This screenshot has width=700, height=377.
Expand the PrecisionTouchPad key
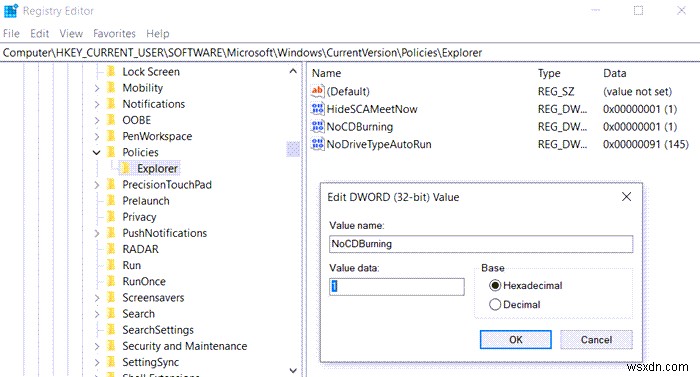point(97,185)
